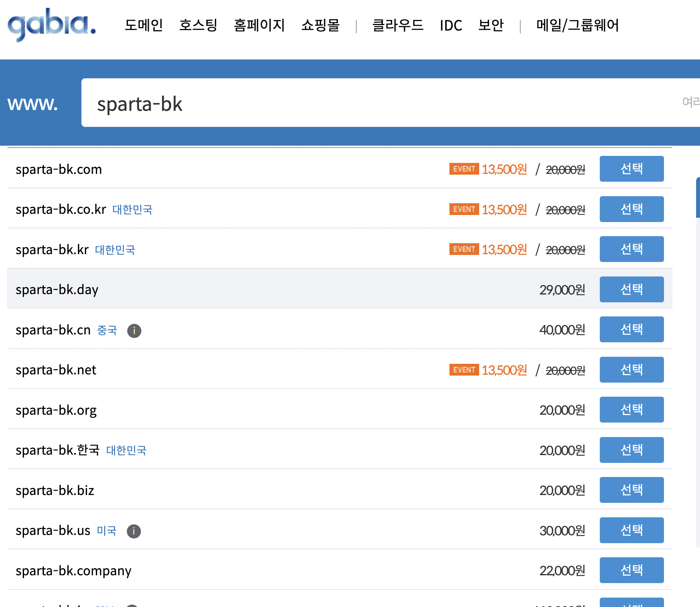Select sparta-bk.biz with 선택 button

[x=631, y=490]
